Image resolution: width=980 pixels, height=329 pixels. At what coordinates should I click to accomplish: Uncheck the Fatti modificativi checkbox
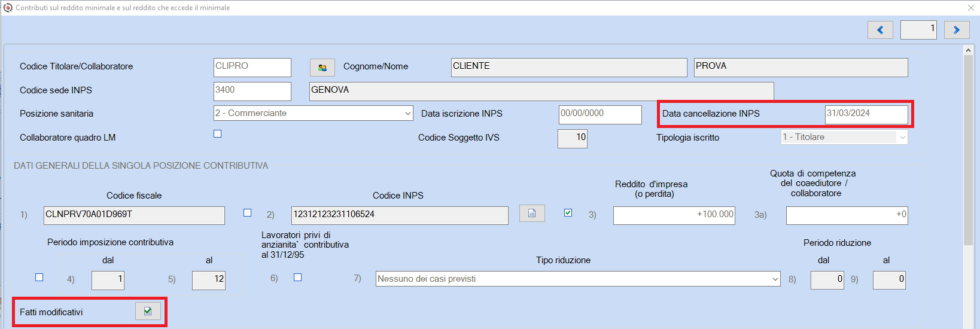pyautogui.click(x=148, y=311)
